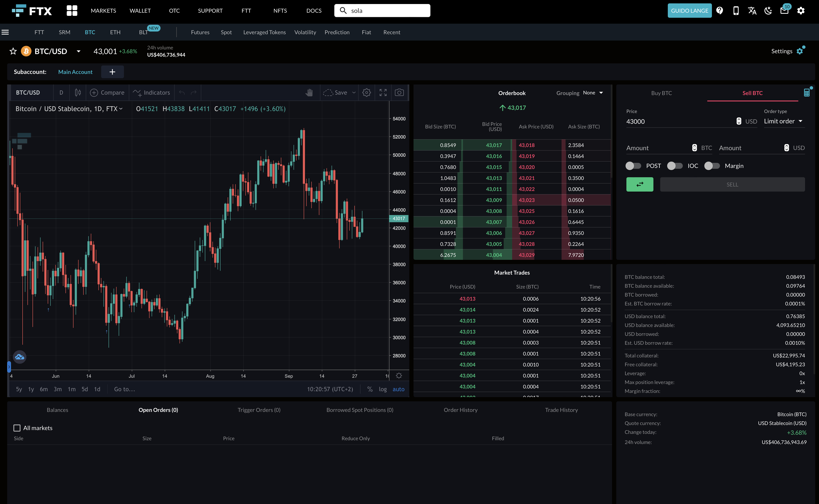The height and width of the screenshot is (504, 819).
Task: Open the Order History tab
Action: [460, 410]
